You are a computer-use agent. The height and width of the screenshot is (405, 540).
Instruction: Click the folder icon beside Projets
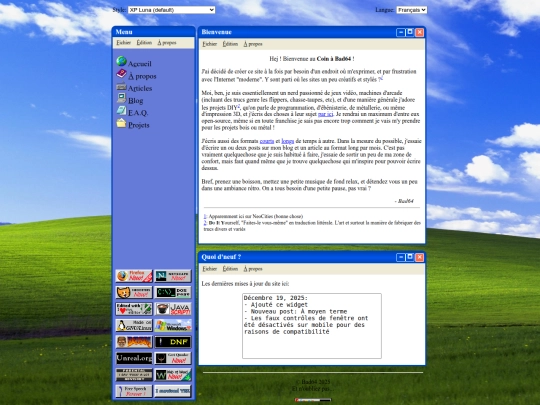(x=122, y=123)
